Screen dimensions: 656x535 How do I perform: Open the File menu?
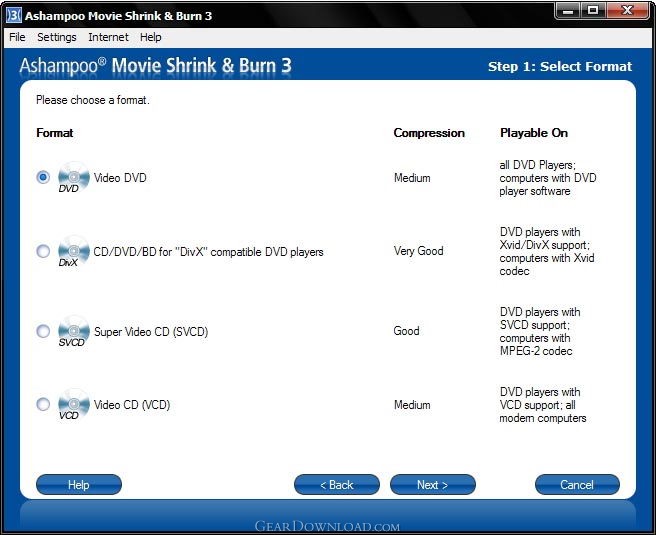tap(17, 37)
